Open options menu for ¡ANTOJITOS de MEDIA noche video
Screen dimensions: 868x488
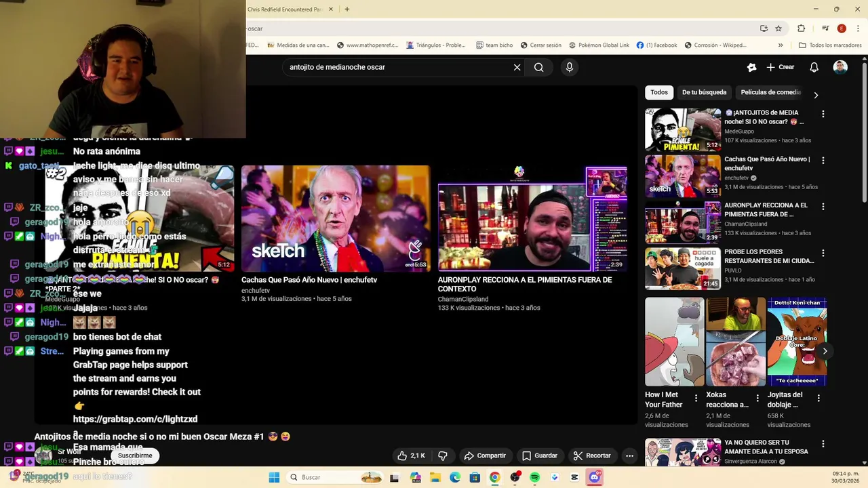pyautogui.click(x=823, y=114)
